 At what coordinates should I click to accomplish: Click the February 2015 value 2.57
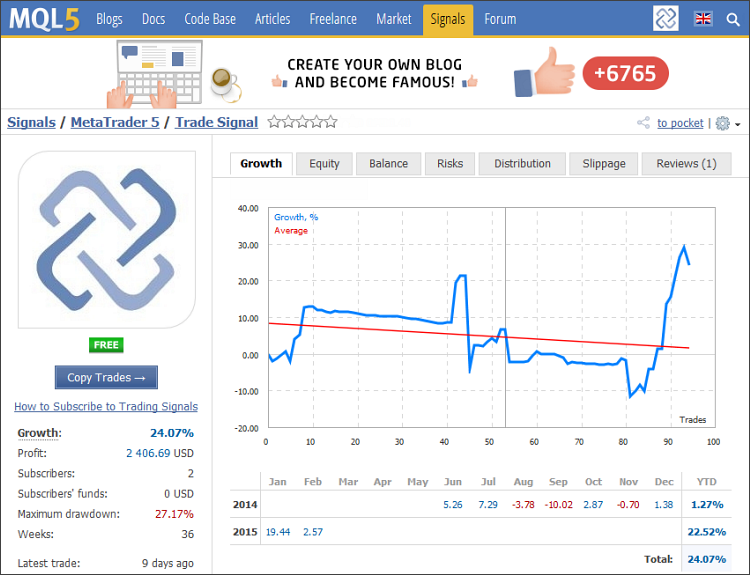(x=313, y=532)
